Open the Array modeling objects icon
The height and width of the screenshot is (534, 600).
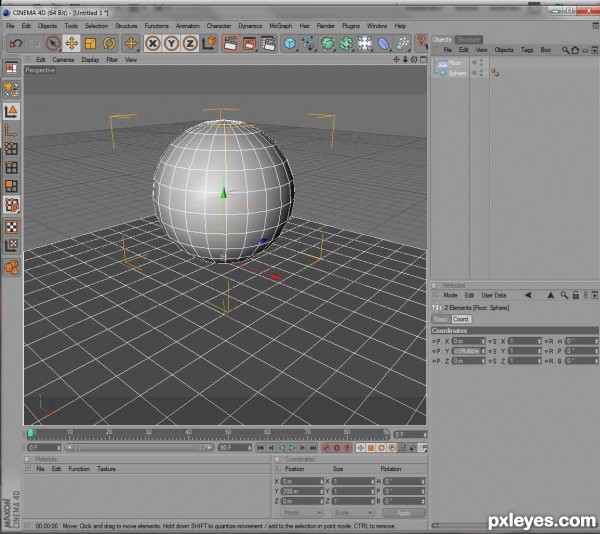[346, 44]
